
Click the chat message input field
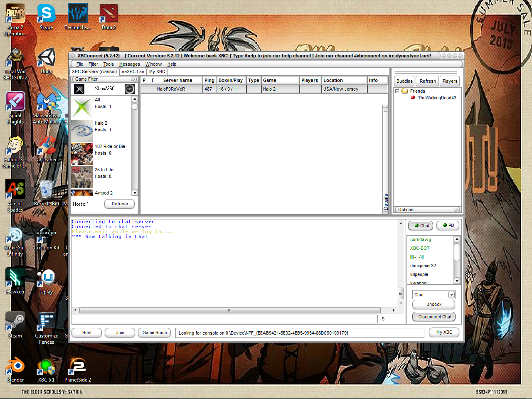coord(225,319)
